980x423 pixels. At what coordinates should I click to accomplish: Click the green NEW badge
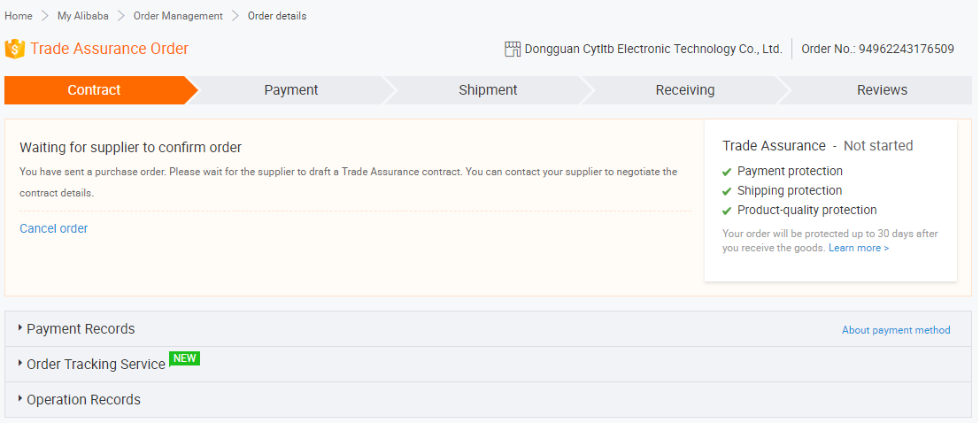click(x=184, y=358)
